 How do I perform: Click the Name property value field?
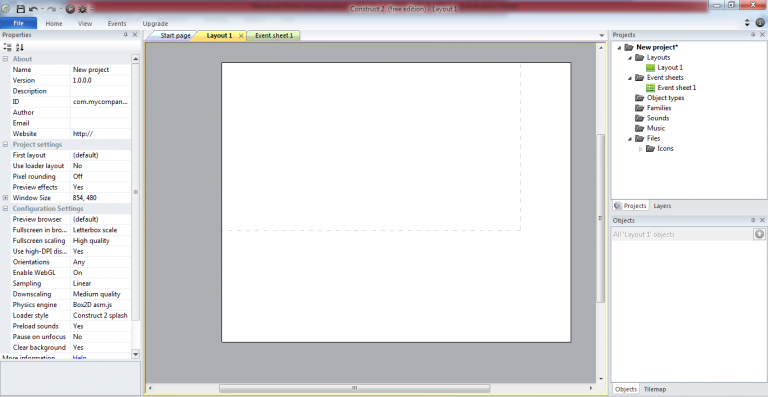click(100, 70)
